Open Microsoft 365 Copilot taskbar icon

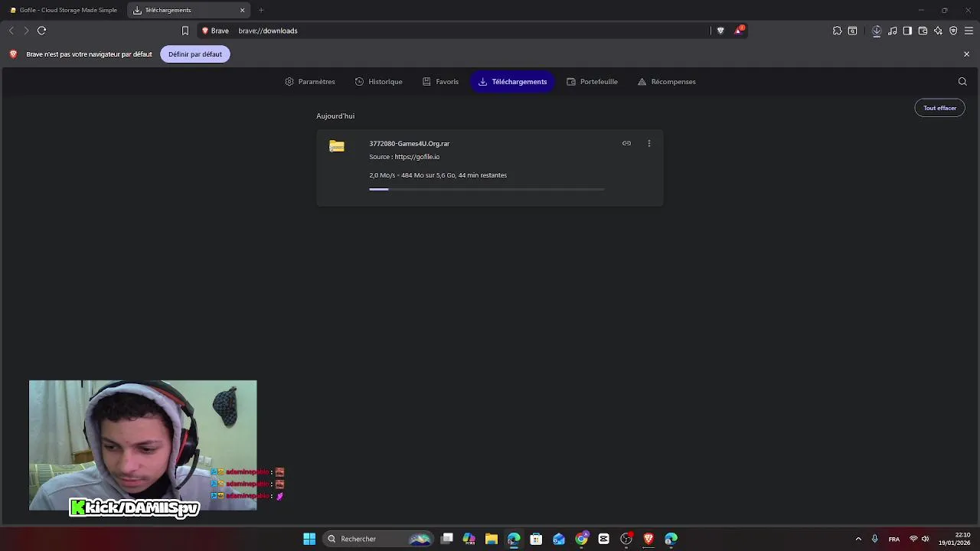(x=469, y=539)
